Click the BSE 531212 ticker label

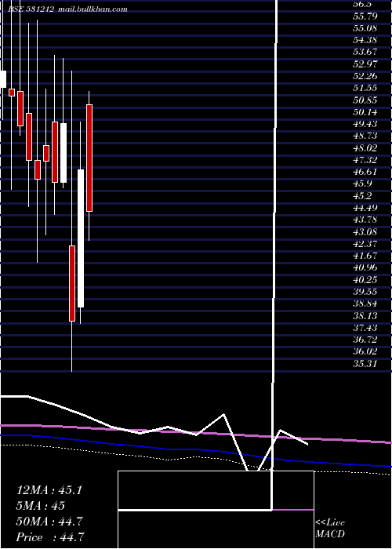(x=31, y=9)
